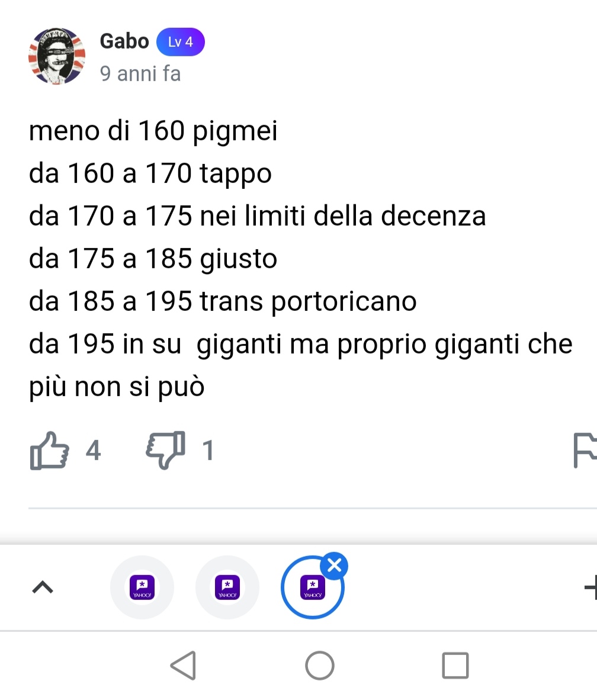Click the '9 anni fa' timestamp
Image resolution: width=597 pixels, height=700 pixels.
coord(140,73)
